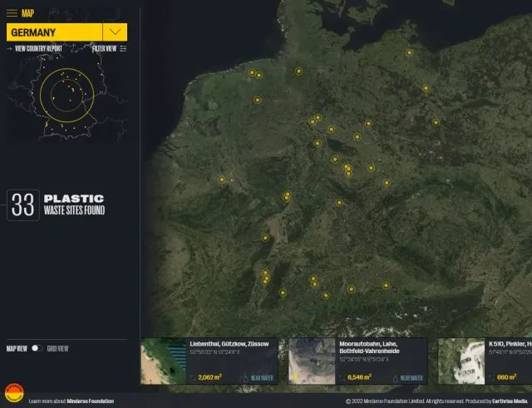Click the area icon beside 2,062 m²

pos(193,377)
